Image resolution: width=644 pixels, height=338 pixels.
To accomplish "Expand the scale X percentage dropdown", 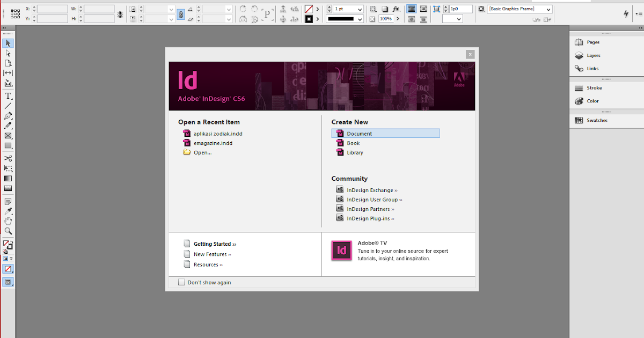I will click(171, 10).
